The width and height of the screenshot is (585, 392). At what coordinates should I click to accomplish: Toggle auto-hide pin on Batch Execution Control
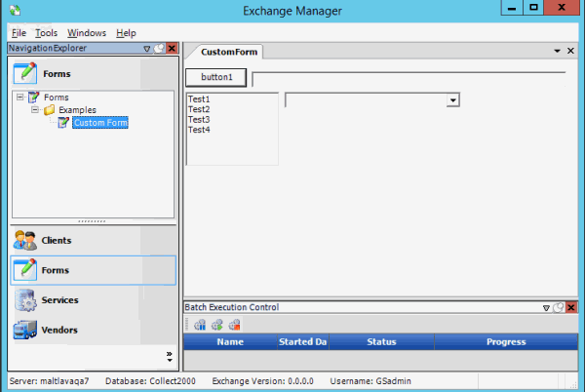(558, 307)
